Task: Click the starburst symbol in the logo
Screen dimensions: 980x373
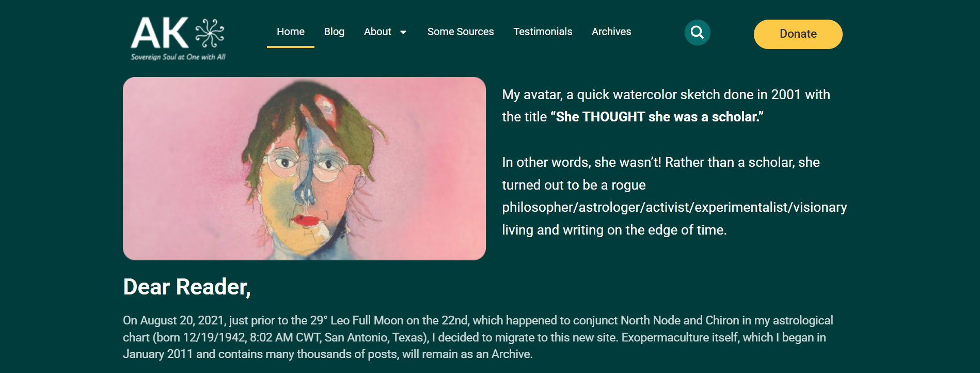Action: tap(209, 33)
